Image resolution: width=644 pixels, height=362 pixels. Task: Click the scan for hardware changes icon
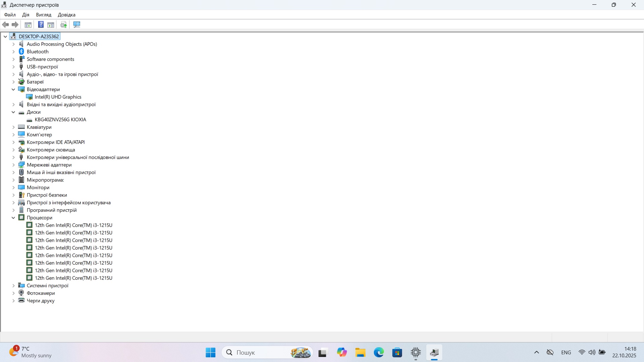point(77,24)
